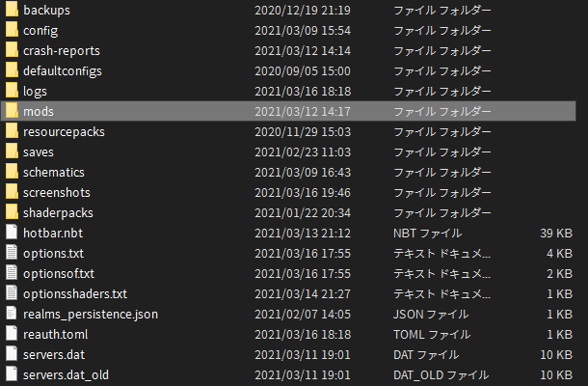Select the realms_persistence.json file icon

point(12,314)
